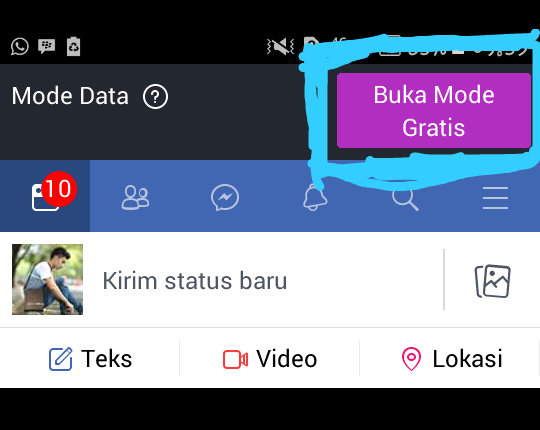Tap the Mode Data label
The image size is (540, 430).
[70, 96]
